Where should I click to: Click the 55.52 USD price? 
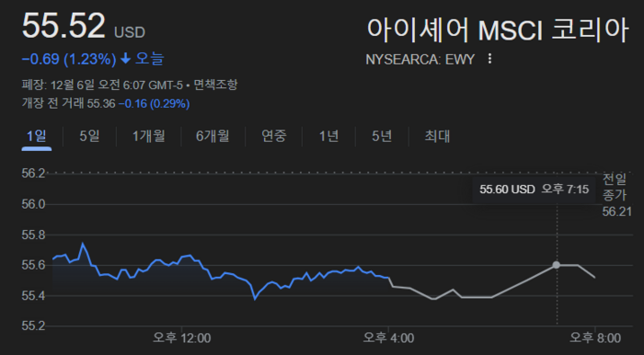click(84, 27)
